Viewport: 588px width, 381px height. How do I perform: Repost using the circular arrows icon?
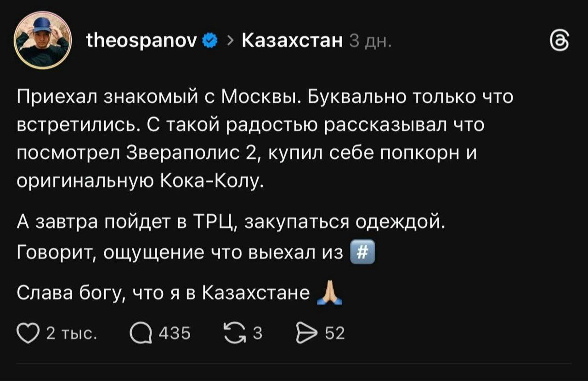click(233, 332)
